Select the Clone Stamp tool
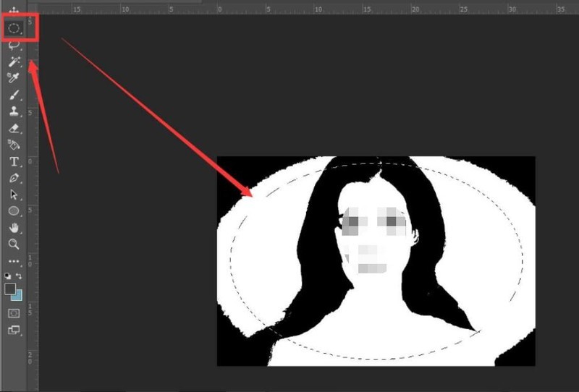Screen dimensions: 579x392 coord(14,111)
